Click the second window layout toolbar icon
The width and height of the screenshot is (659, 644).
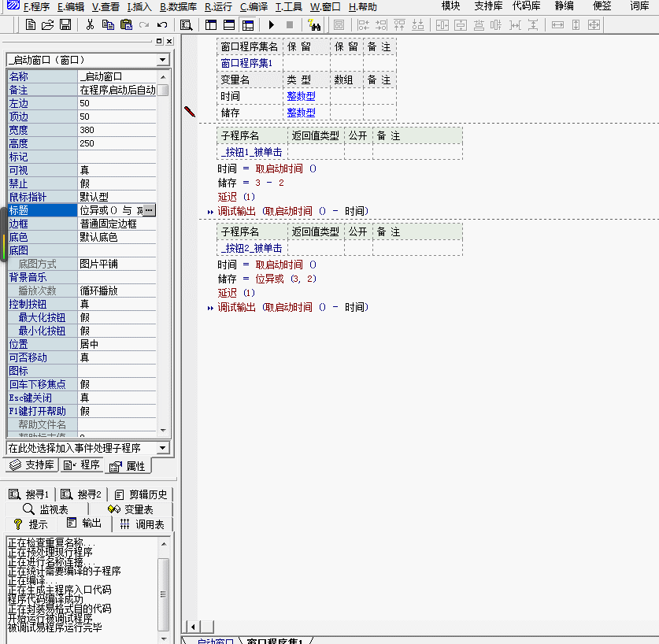229,25
